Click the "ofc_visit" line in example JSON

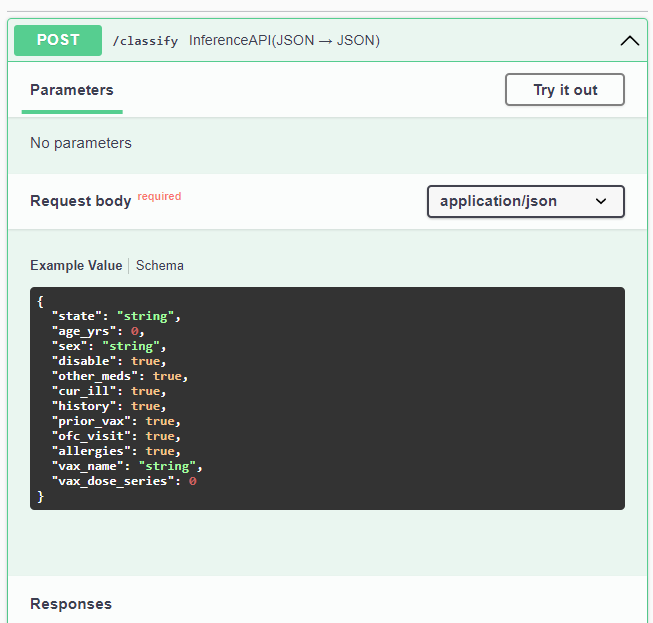point(116,436)
